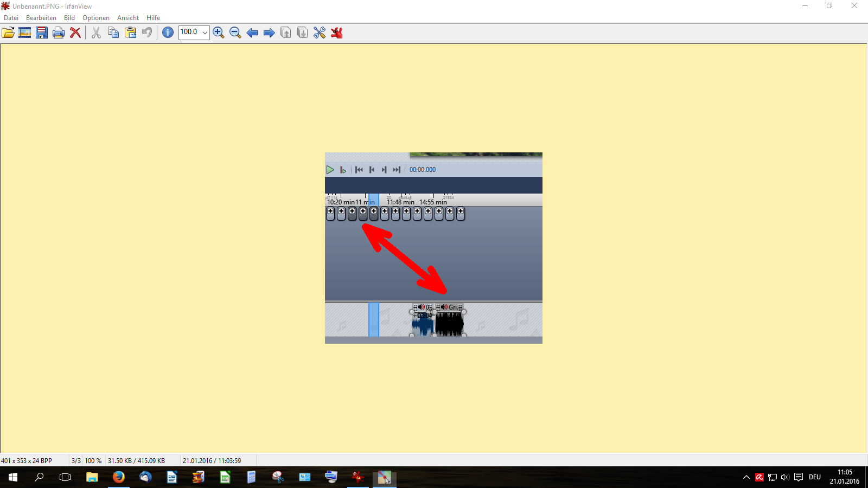This screenshot has width=868, height=488.
Task: Zoom in with the magnifier plus icon
Action: (x=219, y=33)
